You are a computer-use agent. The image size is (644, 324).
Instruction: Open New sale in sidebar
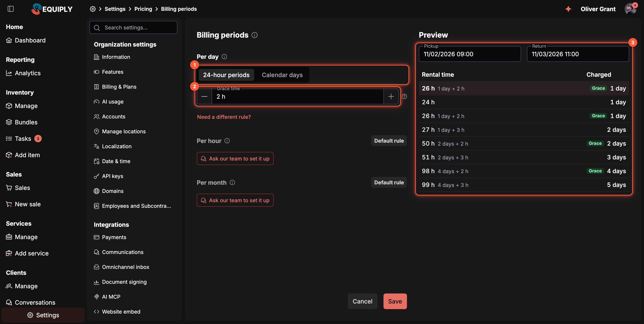(x=23, y=204)
